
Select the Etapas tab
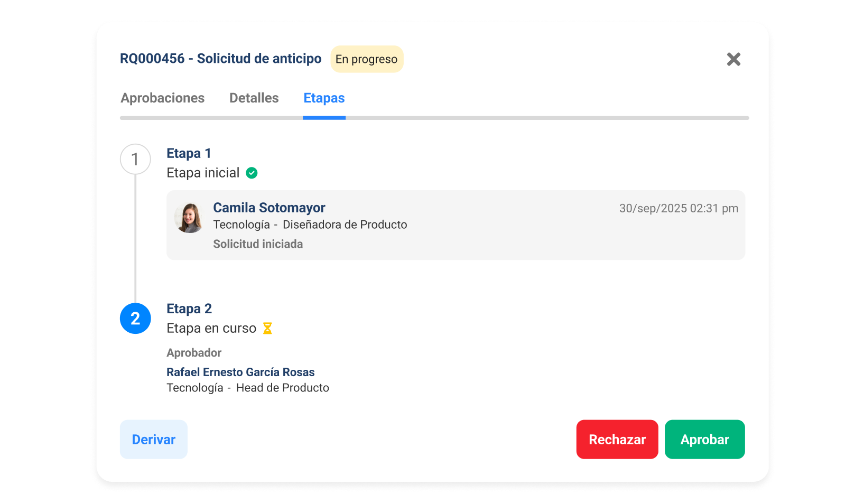tap(324, 98)
